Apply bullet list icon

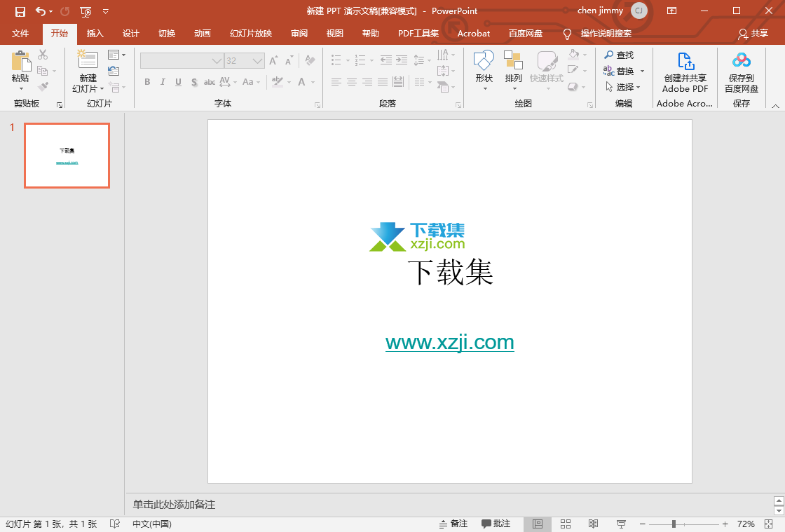click(x=336, y=60)
